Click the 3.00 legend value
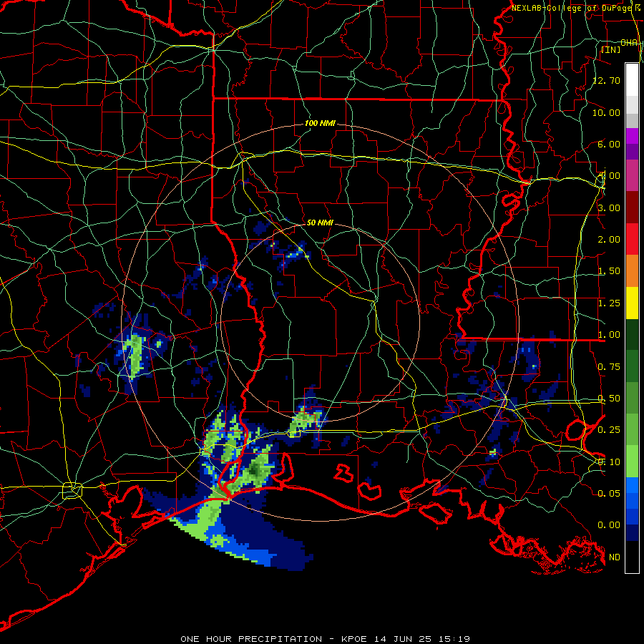 click(609, 208)
